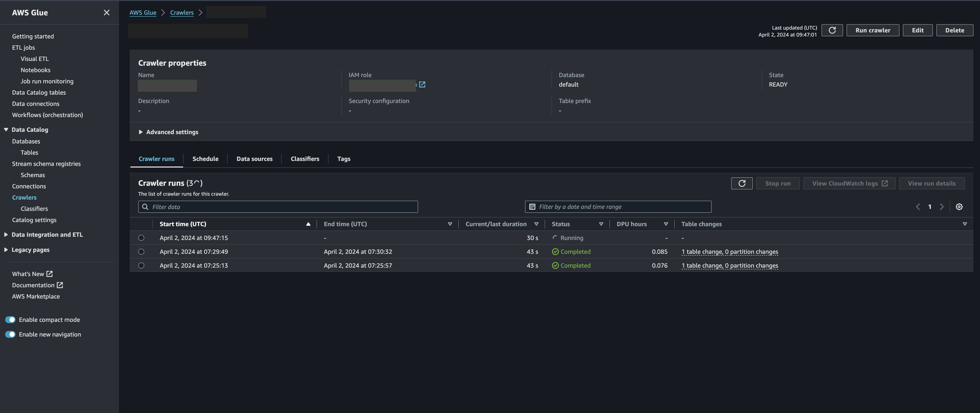Viewport: 980px width, 413px height.
Task: Open Stream schema registries in sidebar
Action: 46,164
